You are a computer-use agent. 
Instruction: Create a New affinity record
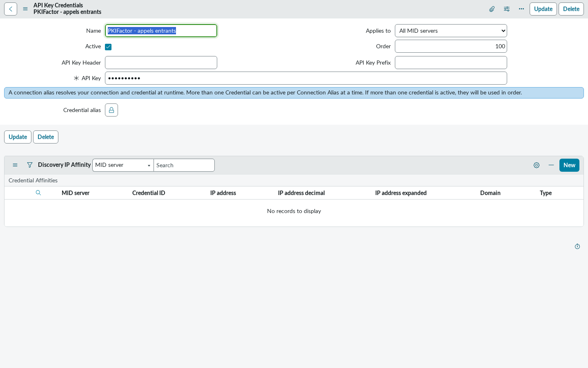pos(569,165)
